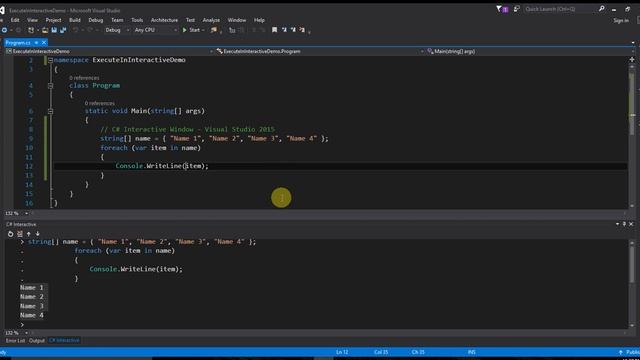Viewport: 640px width, 360px height.
Task: Click the Next Bookmark toolbar icon
Action: point(293,30)
